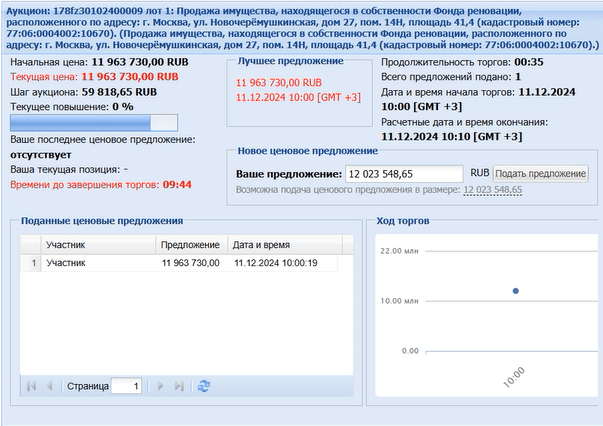Click Новое ценовое предложение panel title
The image size is (603, 426).
click(308, 151)
